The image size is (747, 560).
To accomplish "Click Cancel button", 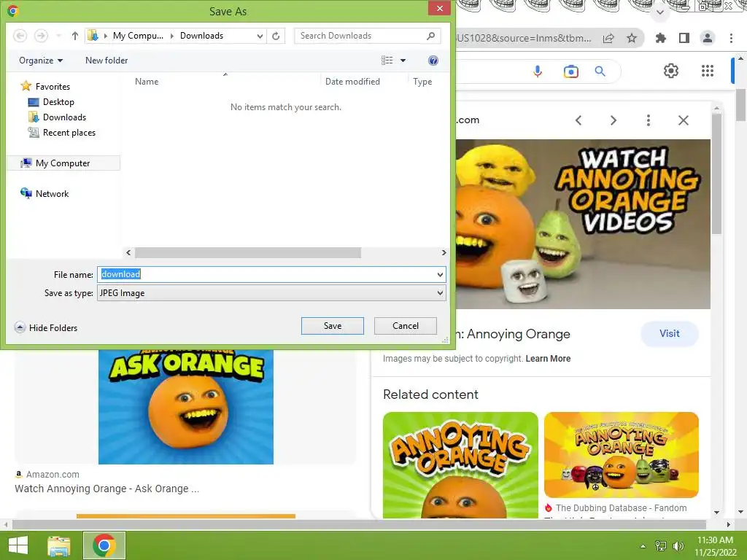I will tap(406, 326).
